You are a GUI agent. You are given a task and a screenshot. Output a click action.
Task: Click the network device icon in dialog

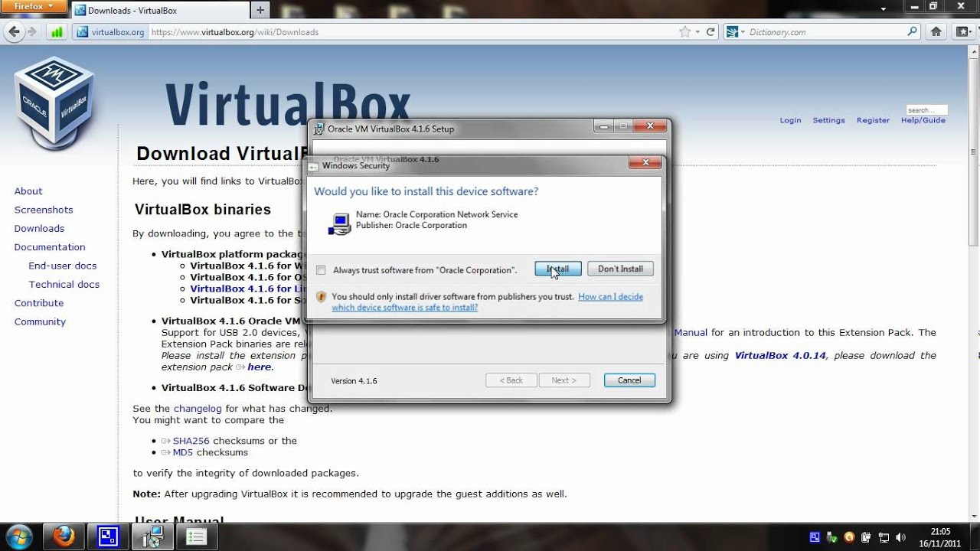pos(339,223)
